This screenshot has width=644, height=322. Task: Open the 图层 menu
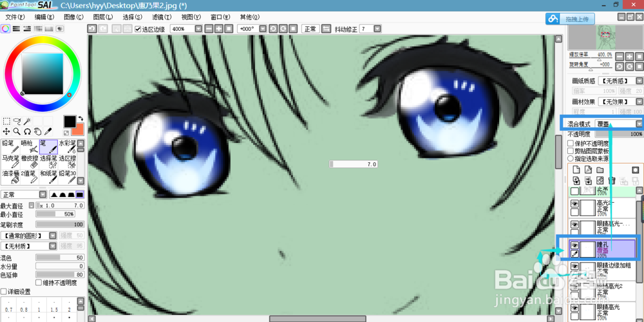[102, 17]
